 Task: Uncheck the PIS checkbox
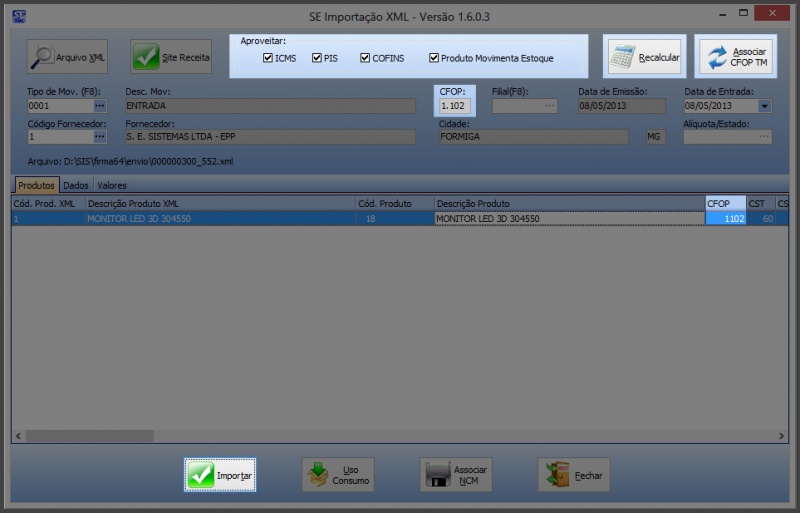click(x=317, y=58)
